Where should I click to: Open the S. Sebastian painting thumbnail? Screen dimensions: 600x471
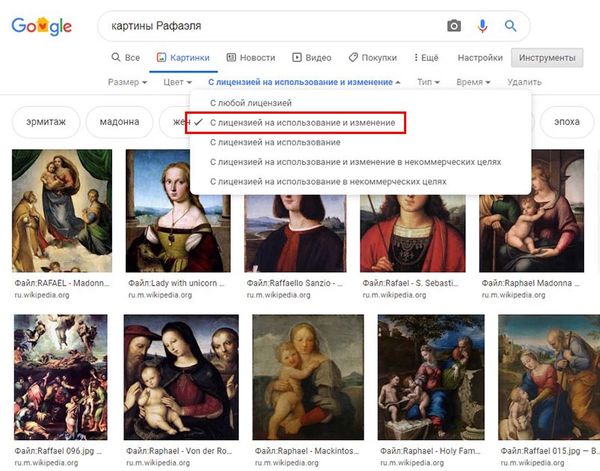coord(412,233)
